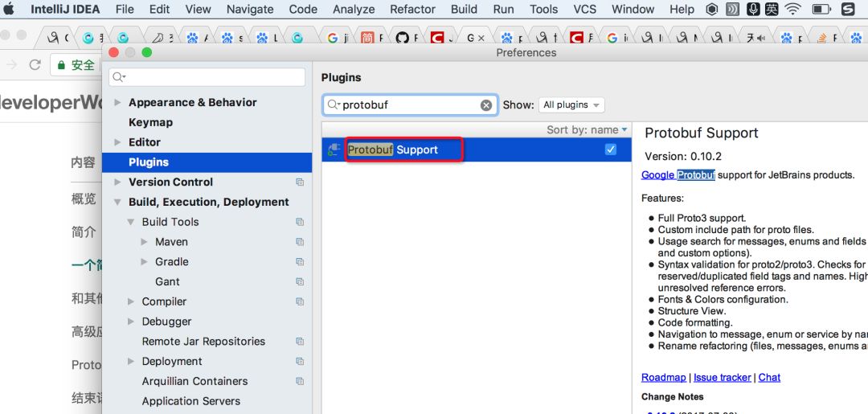This screenshot has height=414, width=868.
Task: Open the Code menu
Action: click(x=303, y=10)
